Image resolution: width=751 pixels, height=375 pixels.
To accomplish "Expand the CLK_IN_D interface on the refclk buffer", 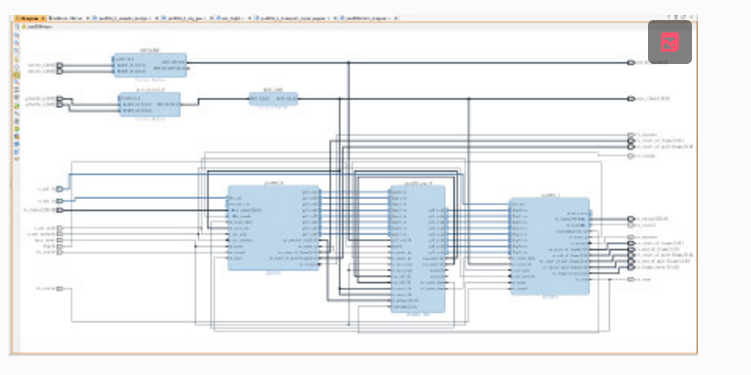I will click(117, 59).
